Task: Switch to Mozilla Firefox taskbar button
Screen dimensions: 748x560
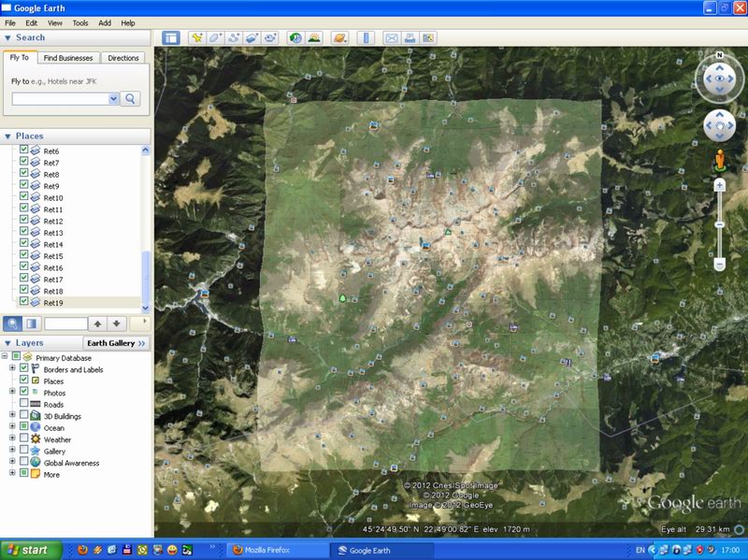Action: 278,550
